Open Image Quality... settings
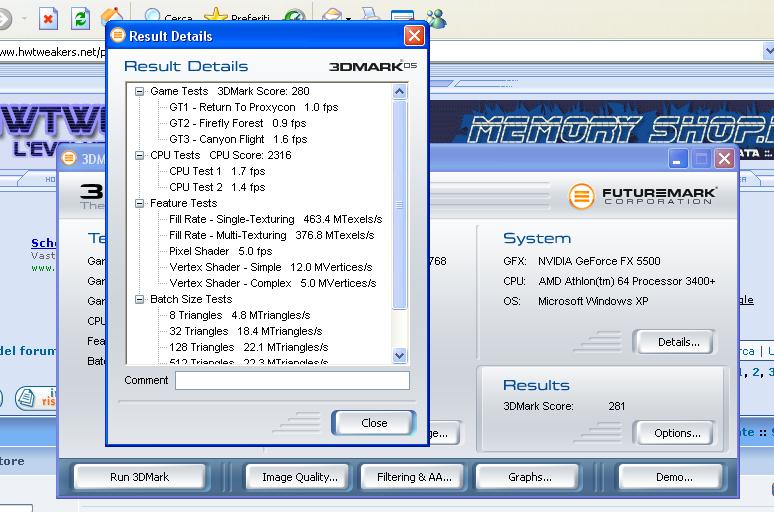The width and height of the screenshot is (774, 512). [299, 477]
